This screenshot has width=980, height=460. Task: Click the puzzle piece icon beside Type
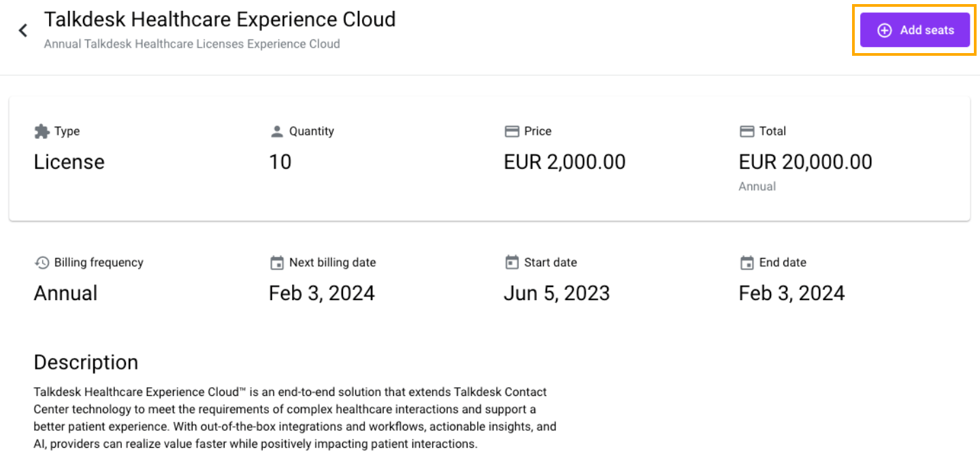(39, 131)
